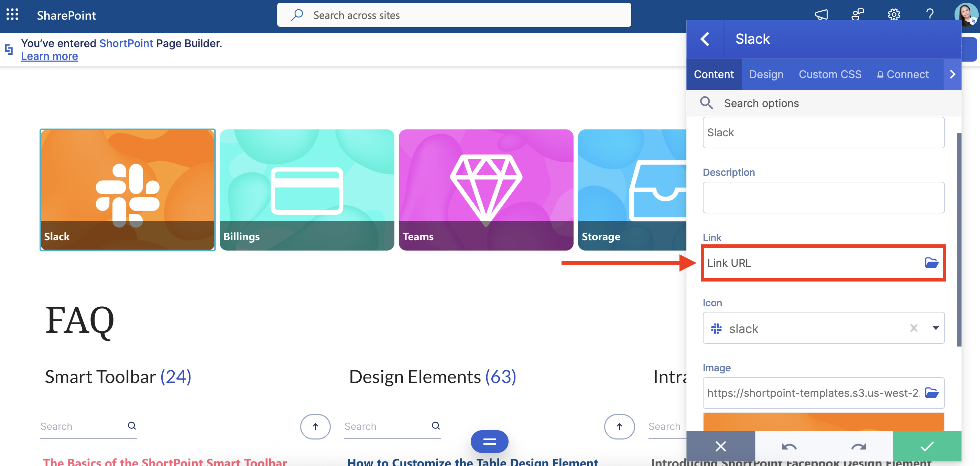980x466 pixels.
Task: Switch to the Custom CSS tab
Action: point(830,74)
